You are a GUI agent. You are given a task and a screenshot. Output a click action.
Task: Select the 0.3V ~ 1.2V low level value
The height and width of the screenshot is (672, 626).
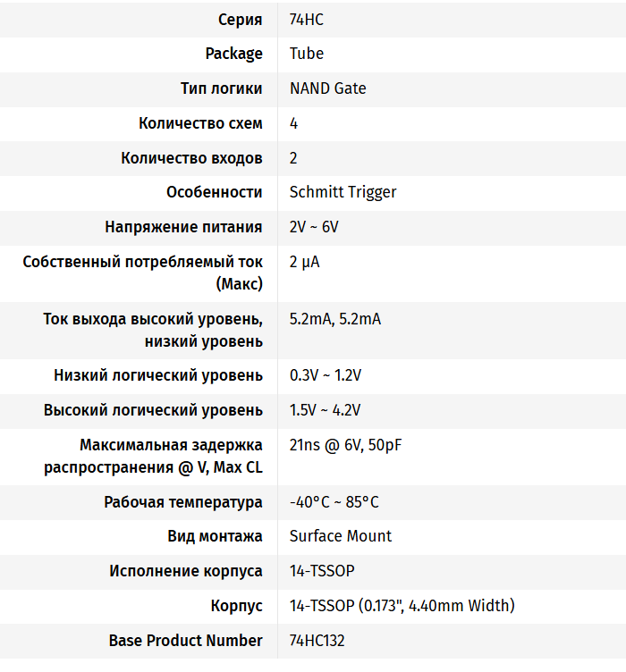[325, 375]
